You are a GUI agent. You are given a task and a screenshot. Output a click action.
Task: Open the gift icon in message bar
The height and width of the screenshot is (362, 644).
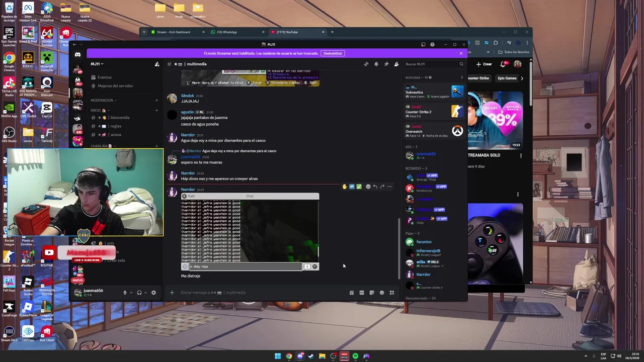(x=352, y=293)
